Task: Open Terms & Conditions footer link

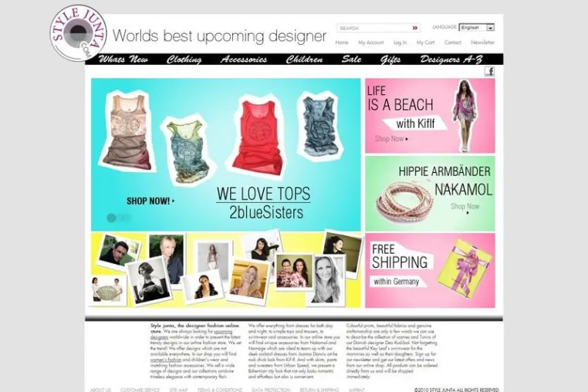Action: click(219, 390)
